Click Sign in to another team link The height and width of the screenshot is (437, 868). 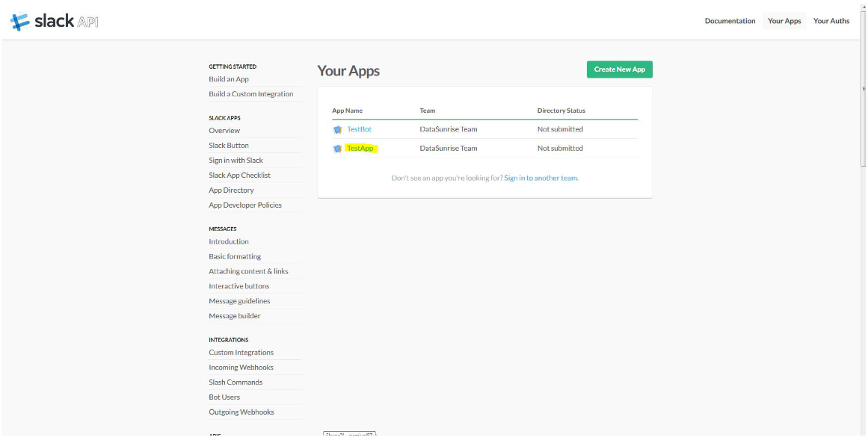click(x=541, y=178)
